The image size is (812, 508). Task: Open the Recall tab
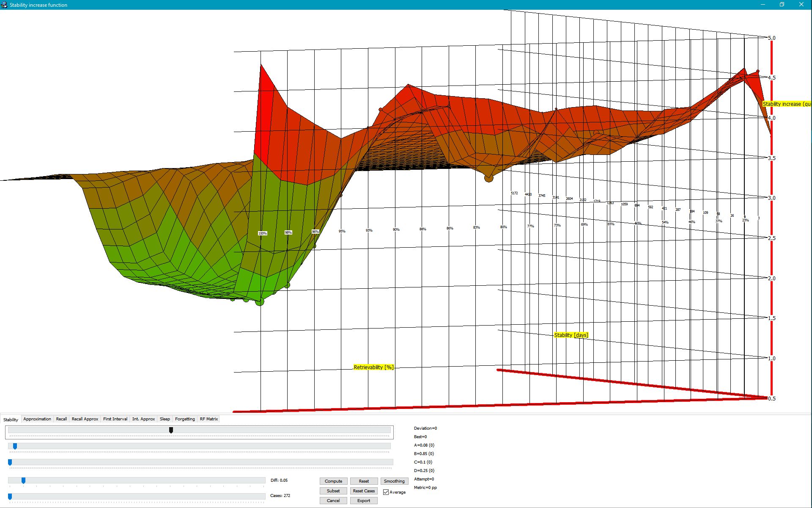61,419
